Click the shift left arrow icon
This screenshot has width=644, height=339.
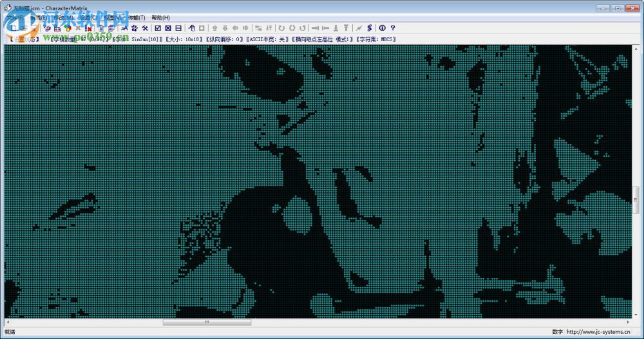coord(235,28)
